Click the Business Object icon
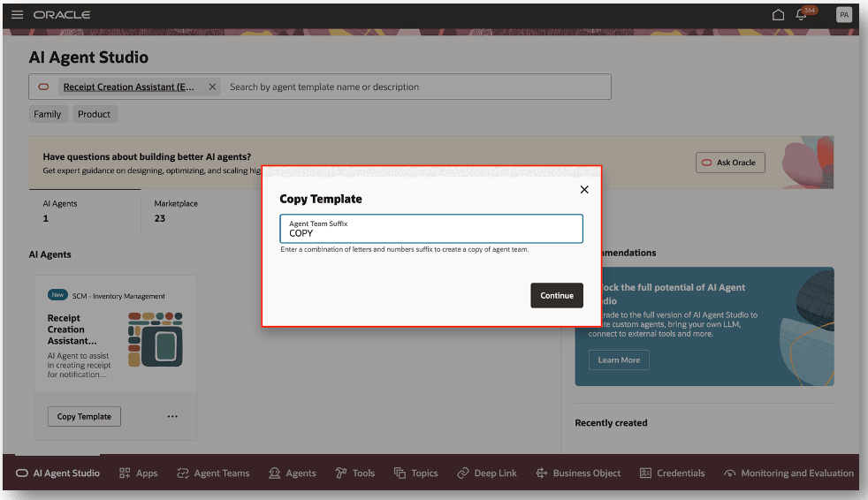This screenshot has height=500, width=868. pyautogui.click(x=541, y=473)
